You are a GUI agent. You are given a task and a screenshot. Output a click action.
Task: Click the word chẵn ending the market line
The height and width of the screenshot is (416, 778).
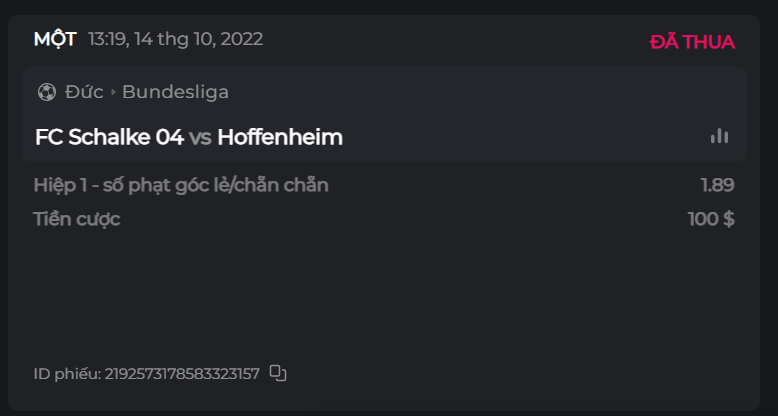point(302,185)
